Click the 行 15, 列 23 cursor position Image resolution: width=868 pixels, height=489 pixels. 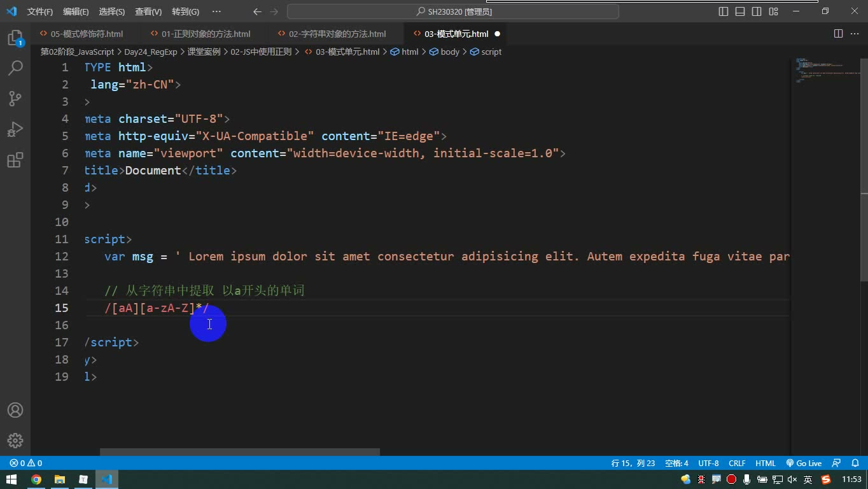click(x=633, y=463)
